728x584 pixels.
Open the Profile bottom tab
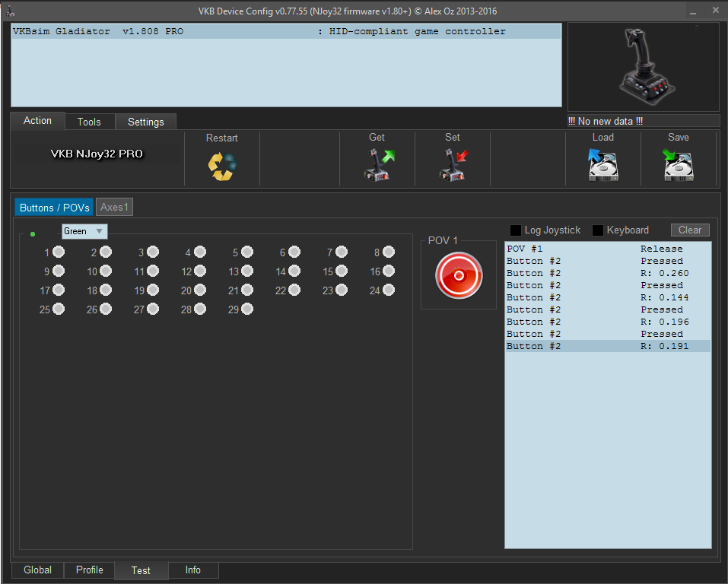tap(90, 570)
